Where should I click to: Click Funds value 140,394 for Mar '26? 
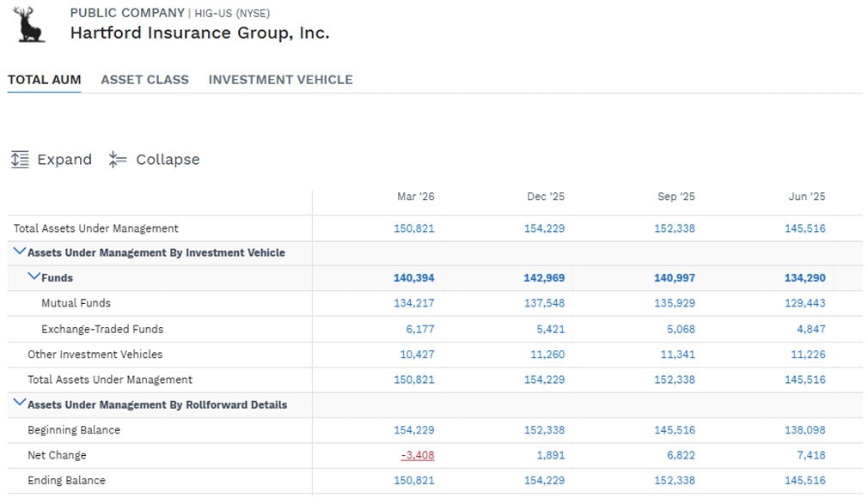[414, 278]
